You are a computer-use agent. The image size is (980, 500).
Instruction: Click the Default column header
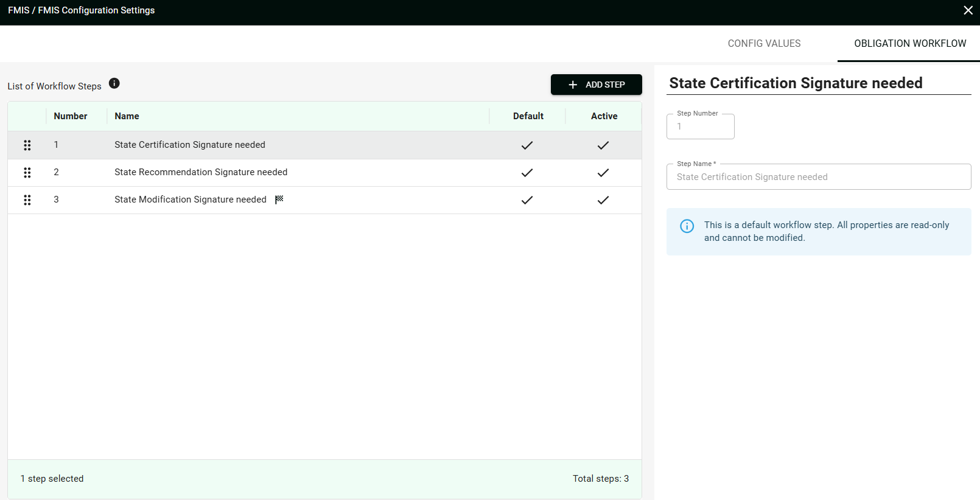click(528, 116)
